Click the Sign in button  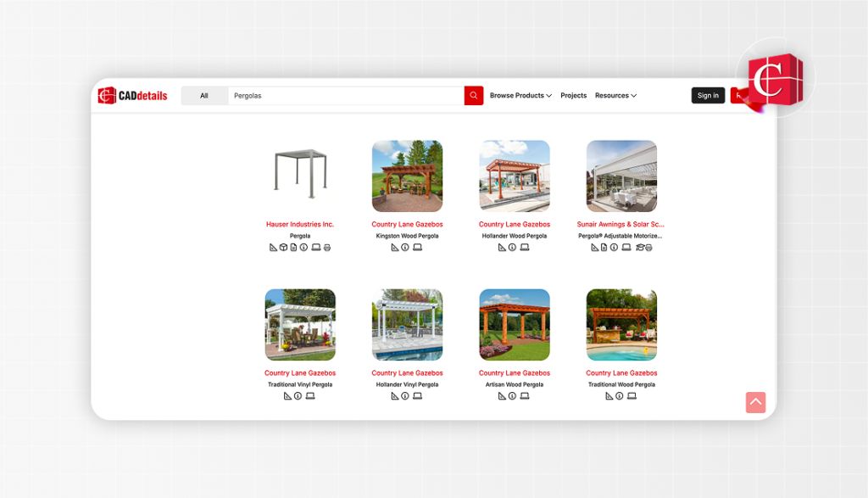(708, 95)
